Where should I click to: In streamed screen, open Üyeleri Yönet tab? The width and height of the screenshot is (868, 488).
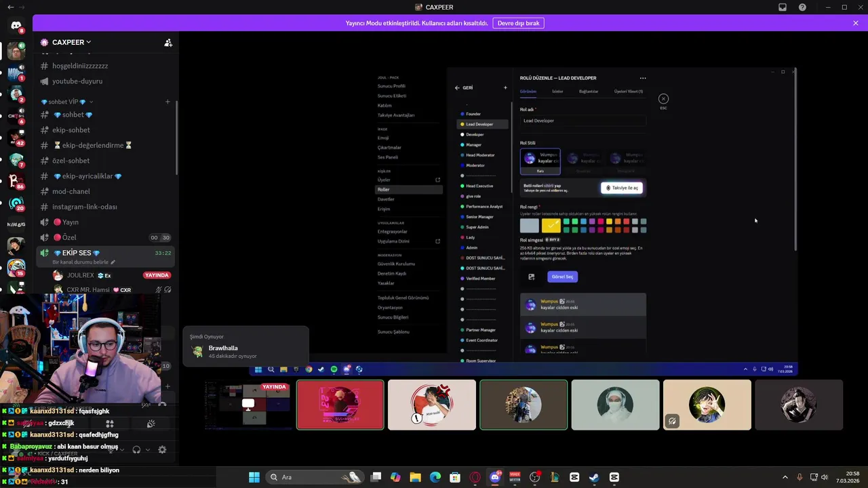pyautogui.click(x=629, y=91)
